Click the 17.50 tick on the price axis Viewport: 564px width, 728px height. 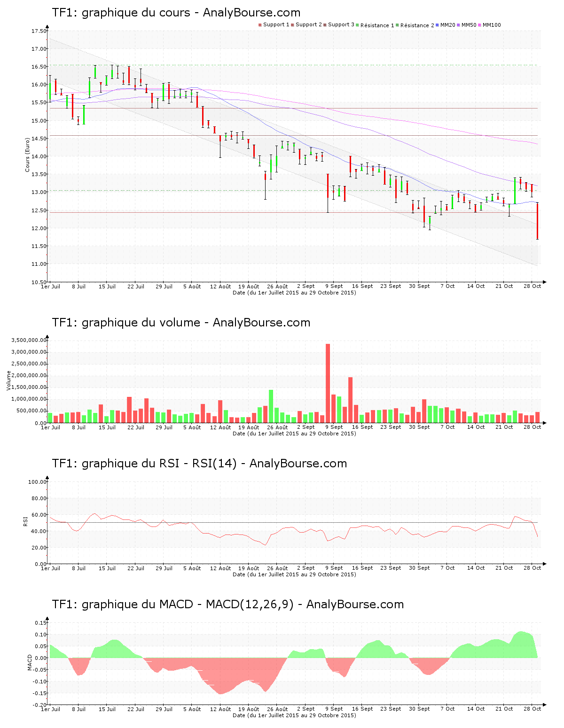pyautogui.click(x=39, y=31)
